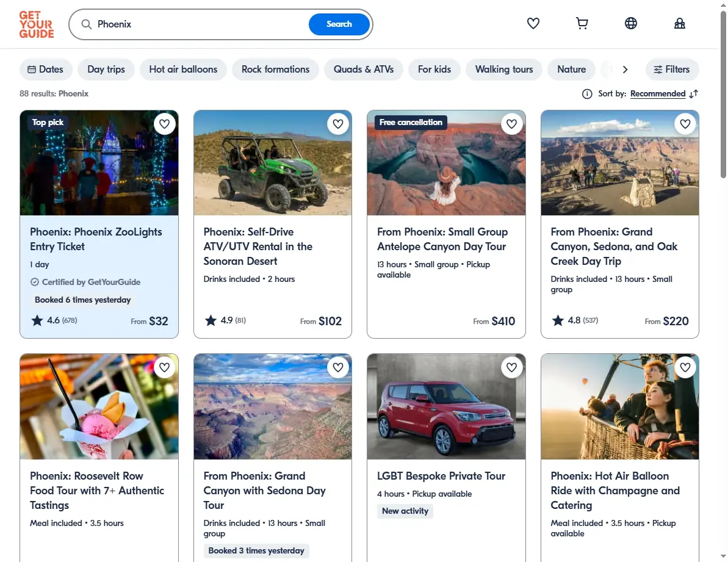Open Phoenix ZooLights Entry Ticket title
Screen dimensions: 728x562
click(96, 239)
